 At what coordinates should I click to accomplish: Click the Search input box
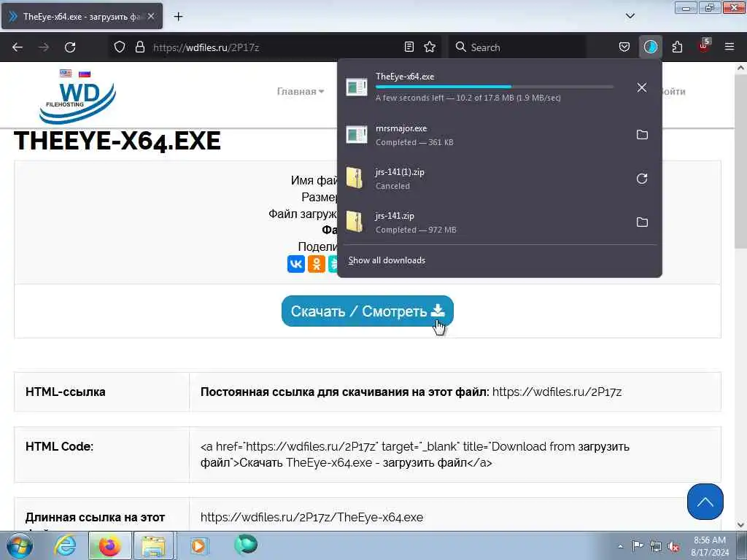[519, 47]
